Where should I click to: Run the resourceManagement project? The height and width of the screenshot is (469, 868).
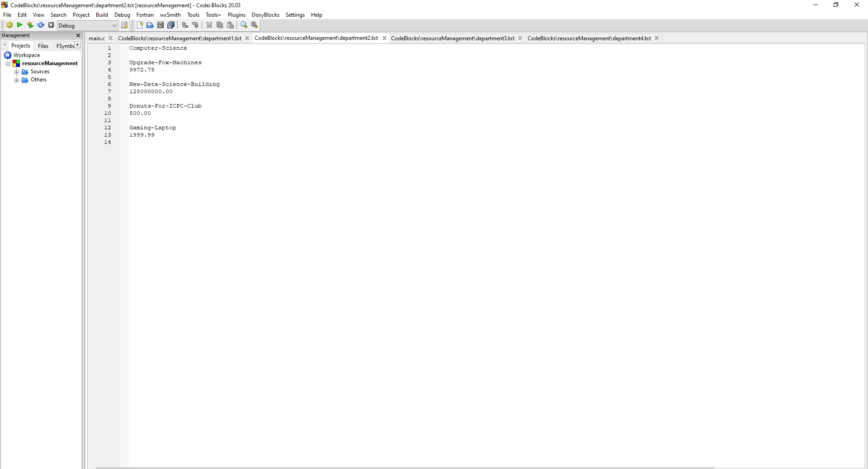pyautogui.click(x=19, y=25)
